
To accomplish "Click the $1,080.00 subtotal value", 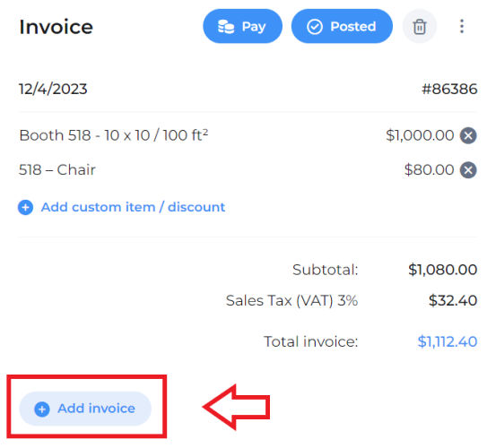I will point(442,270).
